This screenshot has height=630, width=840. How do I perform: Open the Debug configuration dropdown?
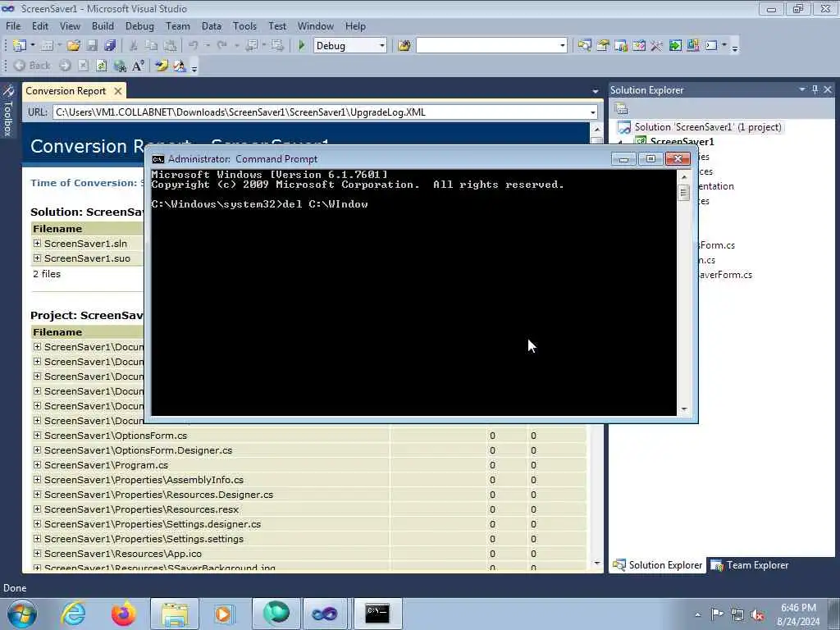[x=382, y=46]
